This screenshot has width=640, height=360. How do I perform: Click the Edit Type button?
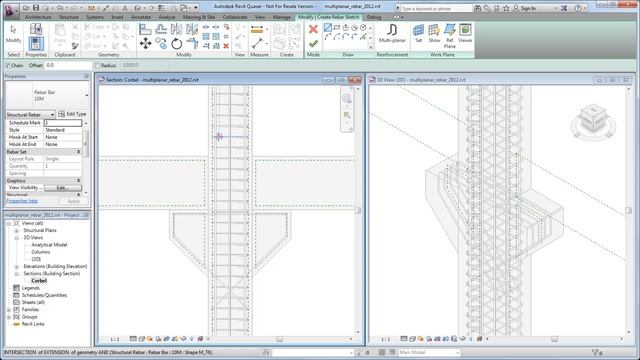[x=72, y=114]
